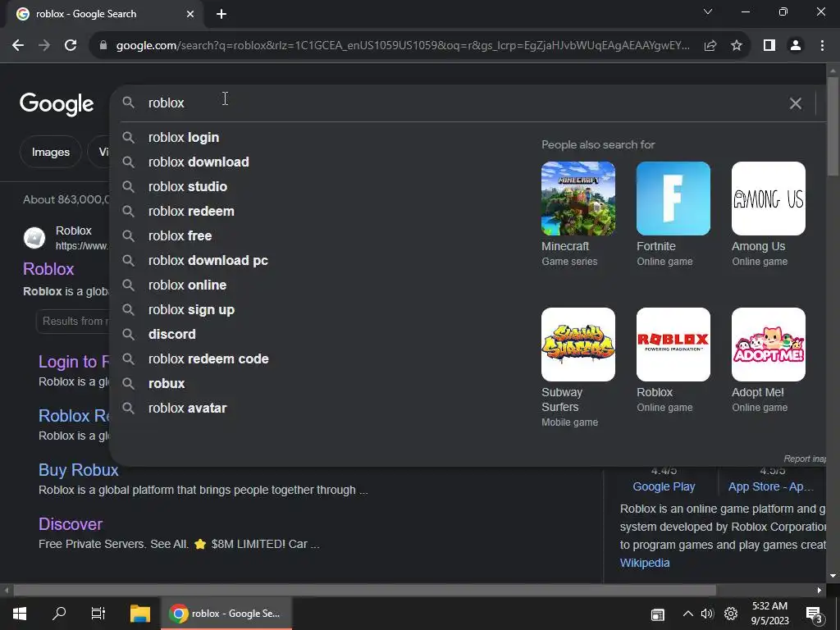Open the Chrome profile menu
The image size is (840, 630).
click(796, 46)
